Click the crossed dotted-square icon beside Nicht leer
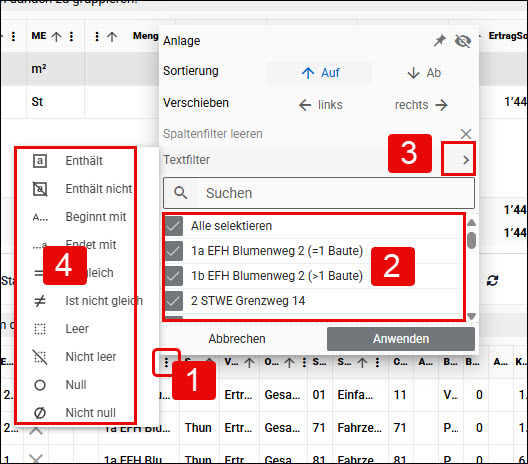 tap(40, 357)
